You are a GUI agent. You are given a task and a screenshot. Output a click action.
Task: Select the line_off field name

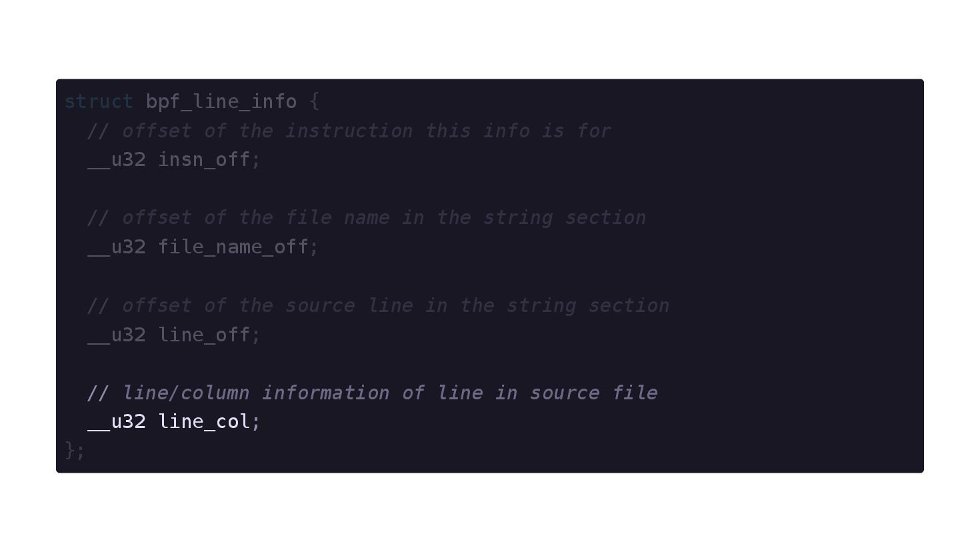tap(203, 335)
